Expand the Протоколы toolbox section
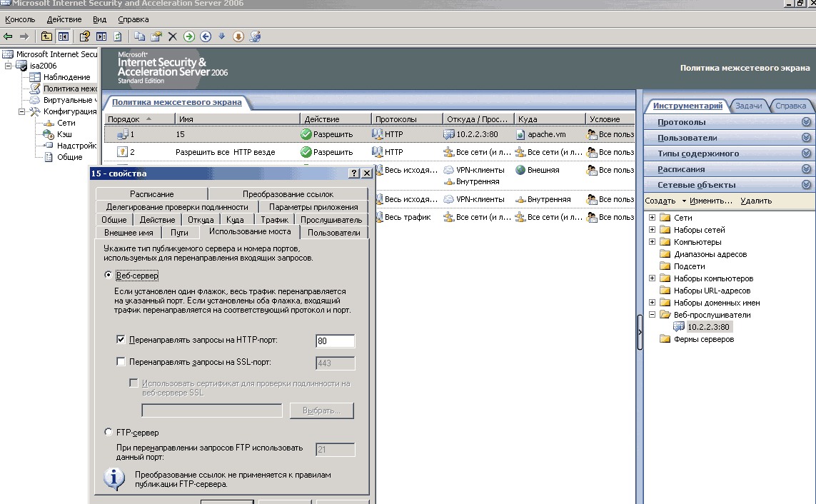The width and height of the screenshot is (816, 504). tap(730, 122)
